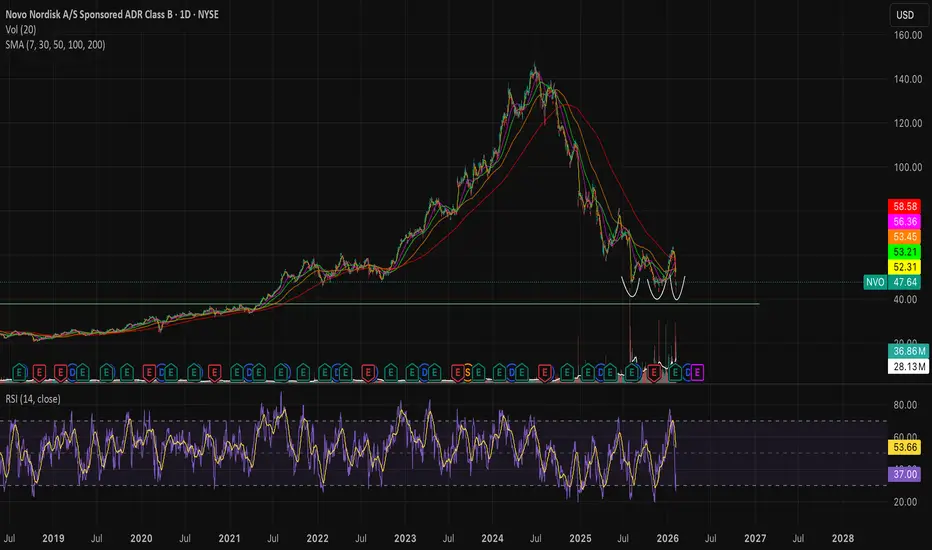
Task: Click the 2027 label on the time axis
Action: (755, 538)
